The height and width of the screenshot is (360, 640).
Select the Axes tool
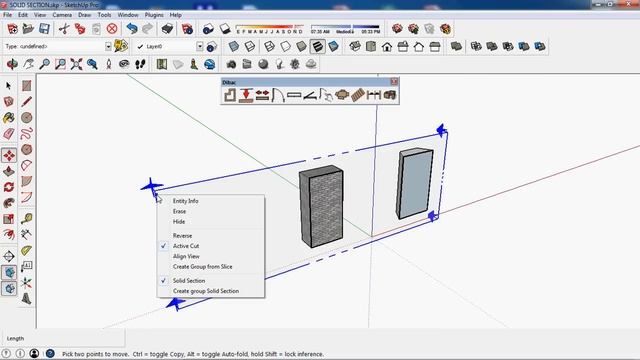point(27,282)
